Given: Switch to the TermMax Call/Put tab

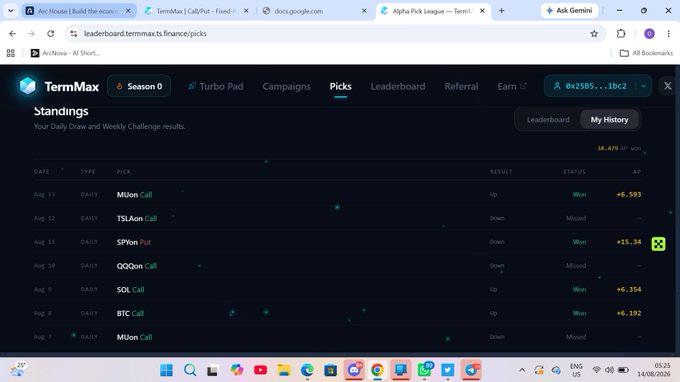Looking at the screenshot, I should click(197, 11).
